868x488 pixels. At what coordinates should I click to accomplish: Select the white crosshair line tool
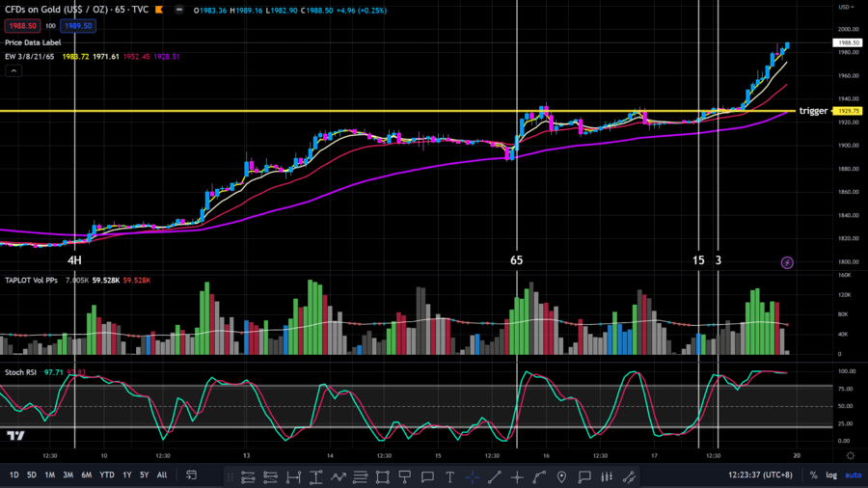(x=517, y=477)
